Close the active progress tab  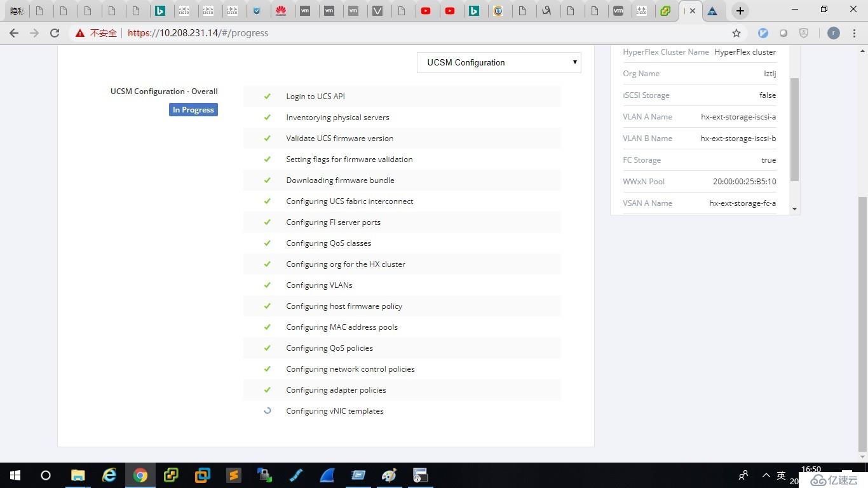tap(693, 11)
